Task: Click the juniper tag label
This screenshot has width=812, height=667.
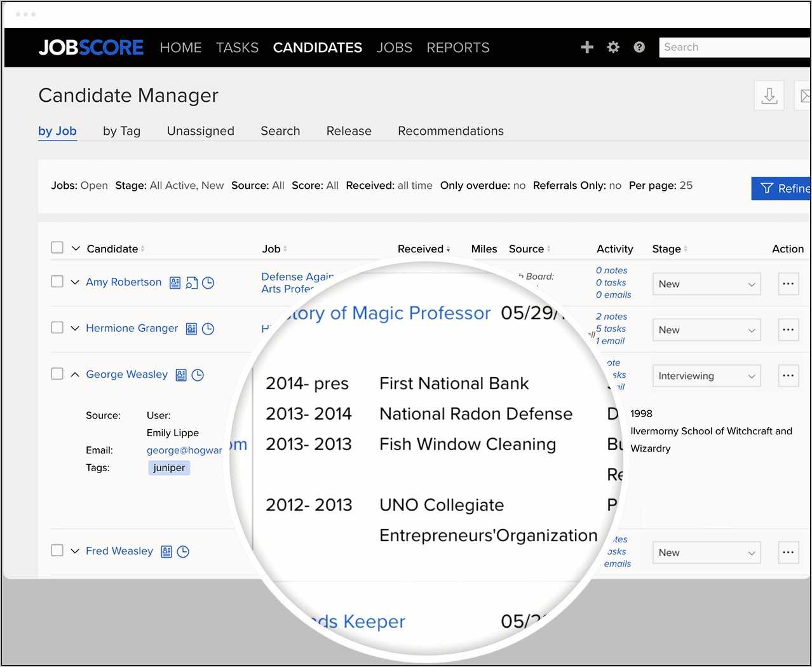Action: [x=169, y=468]
